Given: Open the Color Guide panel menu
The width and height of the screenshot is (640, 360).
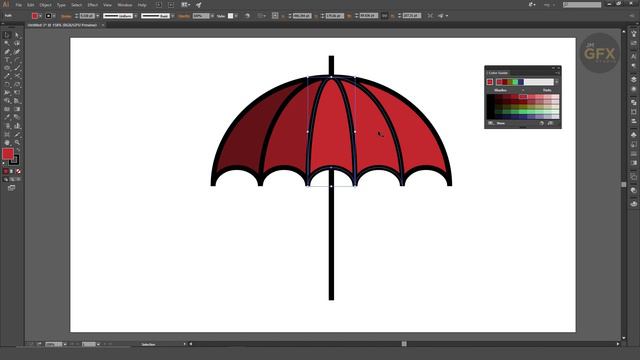Looking at the screenshot, I should pyautogui.click(x=558, y=73).
